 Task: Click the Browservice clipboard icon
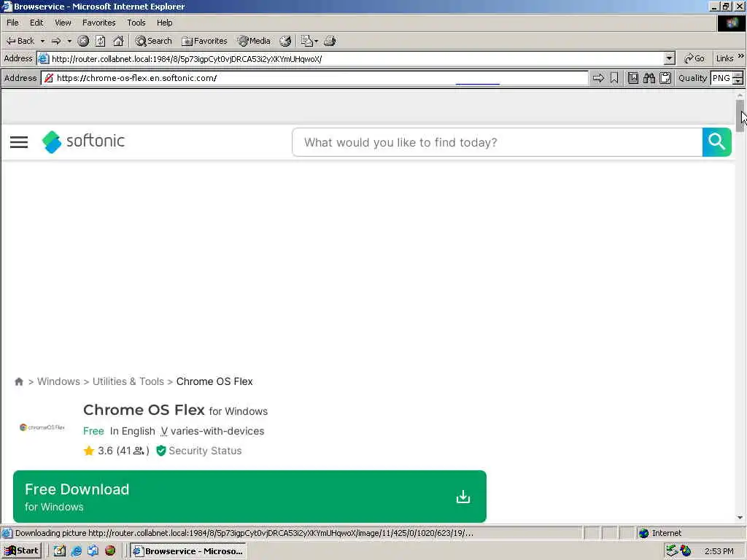pos(665,78)
